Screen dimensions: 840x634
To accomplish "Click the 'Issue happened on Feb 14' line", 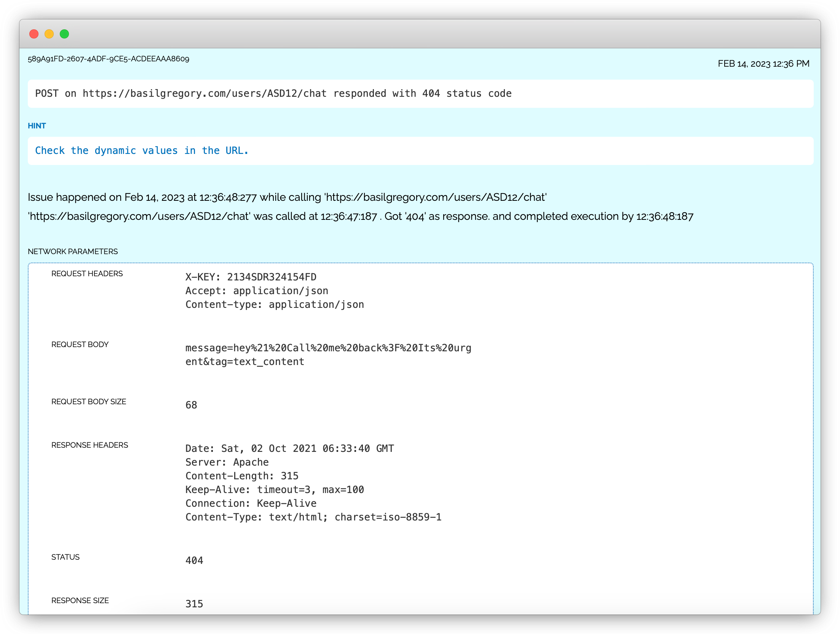I will [287, 197].
